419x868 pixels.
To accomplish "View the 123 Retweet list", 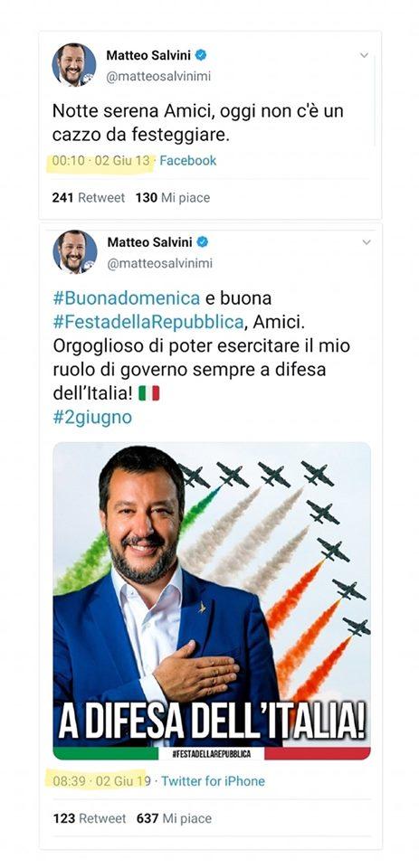I will click(90, 818).
